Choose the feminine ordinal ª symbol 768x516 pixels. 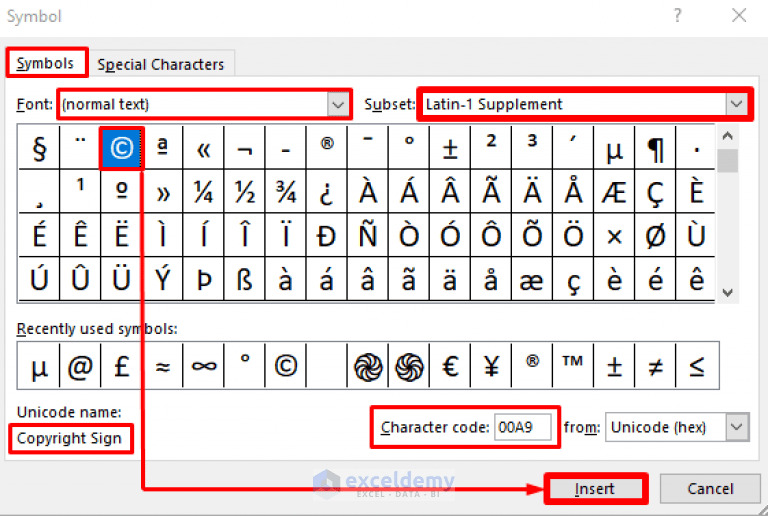point(163,148)
